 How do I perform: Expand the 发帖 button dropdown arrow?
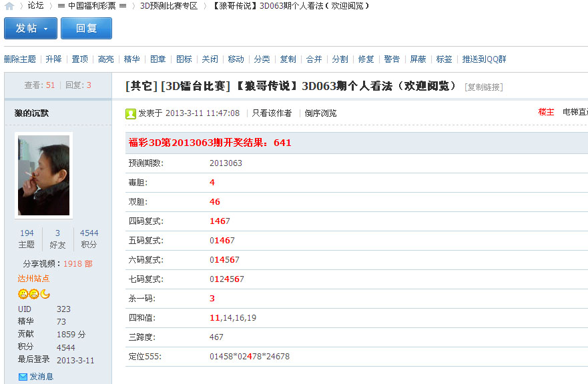(46, 29)
